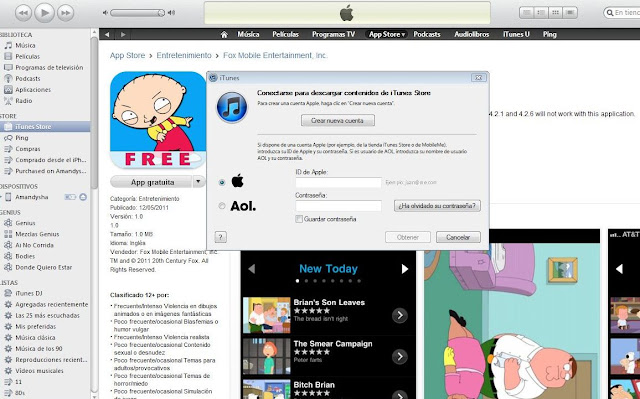640x399 pixels.
Task: Open the Programas TV store tab
Action: pyautogui.click(x=333, y=34)
